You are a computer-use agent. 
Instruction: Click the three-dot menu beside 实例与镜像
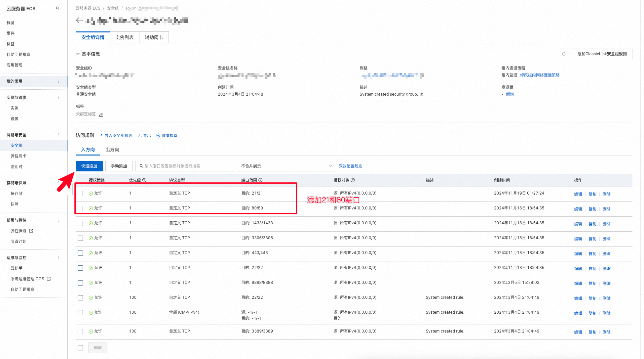pos(58,98)
